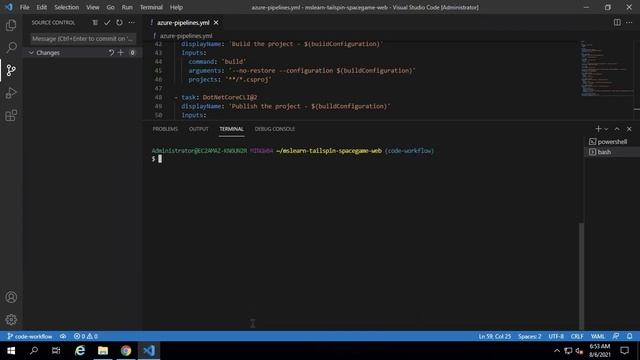Split the editor right

(617, 22)
